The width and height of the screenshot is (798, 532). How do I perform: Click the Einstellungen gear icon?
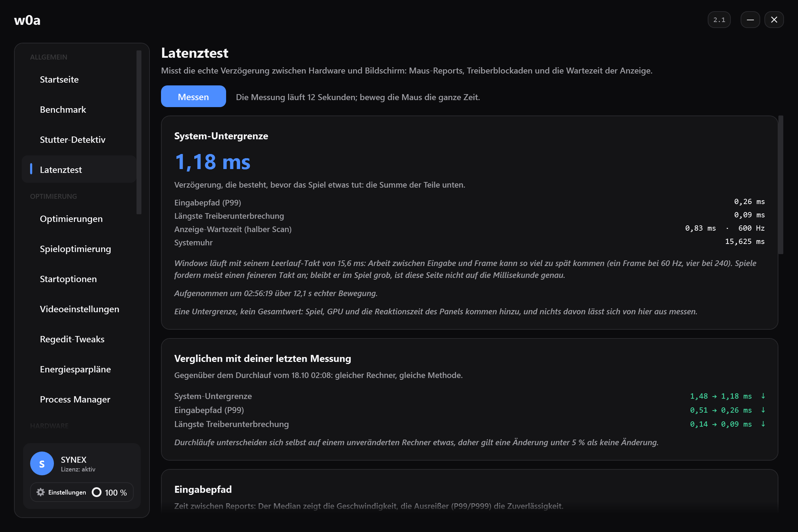[x=41, y=492]
